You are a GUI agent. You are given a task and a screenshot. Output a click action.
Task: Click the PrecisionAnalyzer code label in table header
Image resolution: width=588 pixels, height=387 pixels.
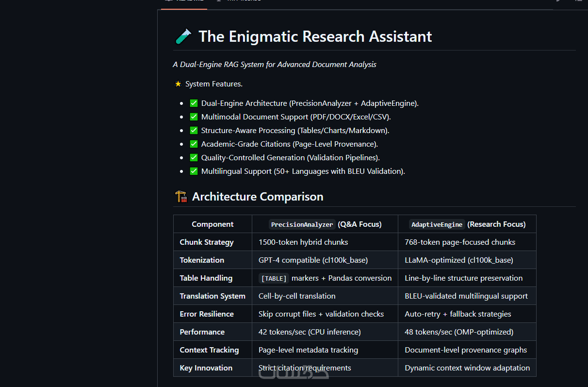point(302,224)
